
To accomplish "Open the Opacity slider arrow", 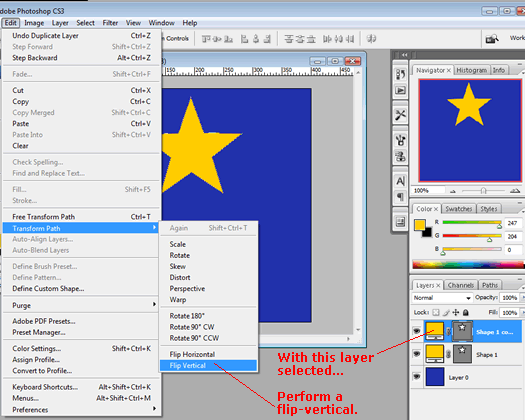I will pyautogui.click(x=523, y=297).
